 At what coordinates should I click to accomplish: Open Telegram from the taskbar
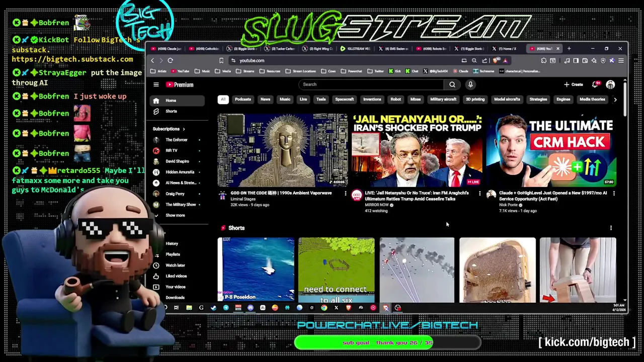(226, 308)
